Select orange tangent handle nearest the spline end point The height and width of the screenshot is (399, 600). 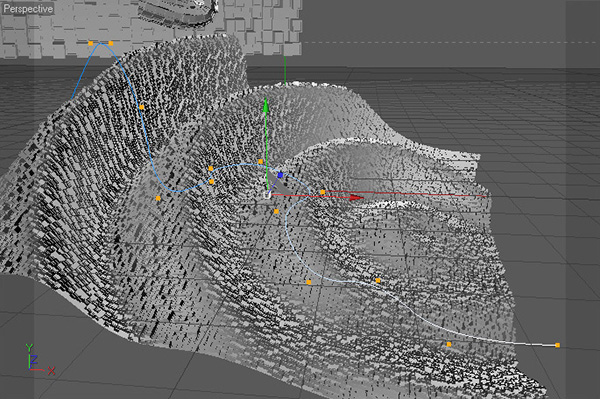click(449, 344)
